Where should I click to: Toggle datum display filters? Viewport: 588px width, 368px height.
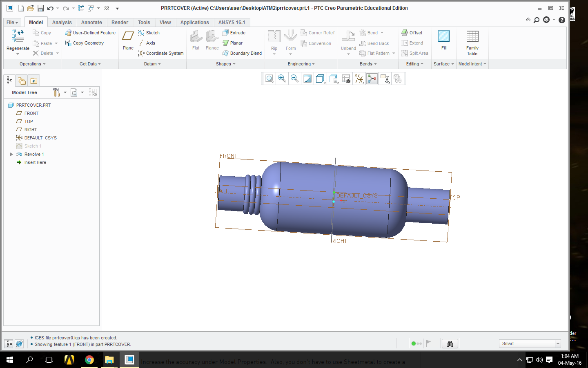point(359,79)
